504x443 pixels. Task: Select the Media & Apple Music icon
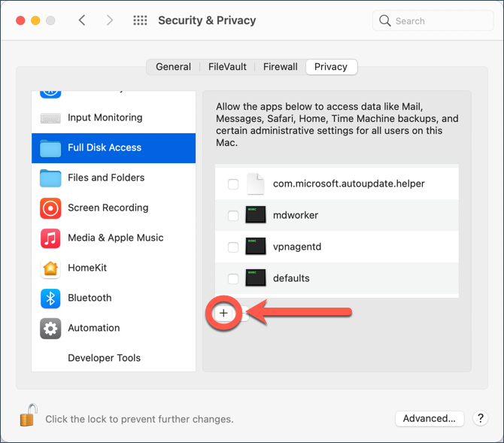pos(50,238)
